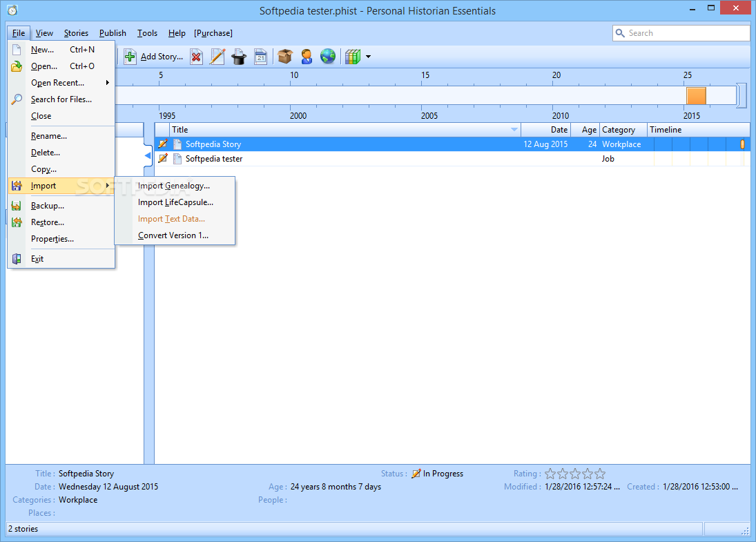This screenshot has width=756, height=542.
Task: Click the green plus Add Story icon
Action: point(130,57)
